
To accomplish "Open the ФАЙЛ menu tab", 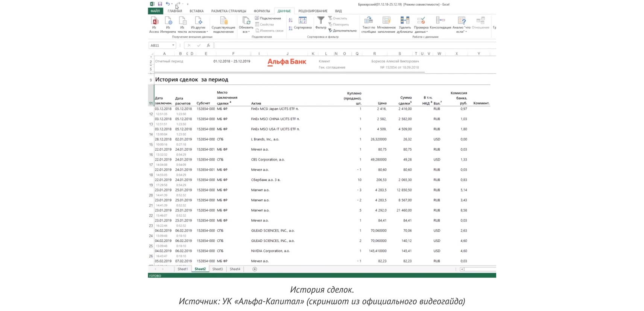I will tap(155, 11).
